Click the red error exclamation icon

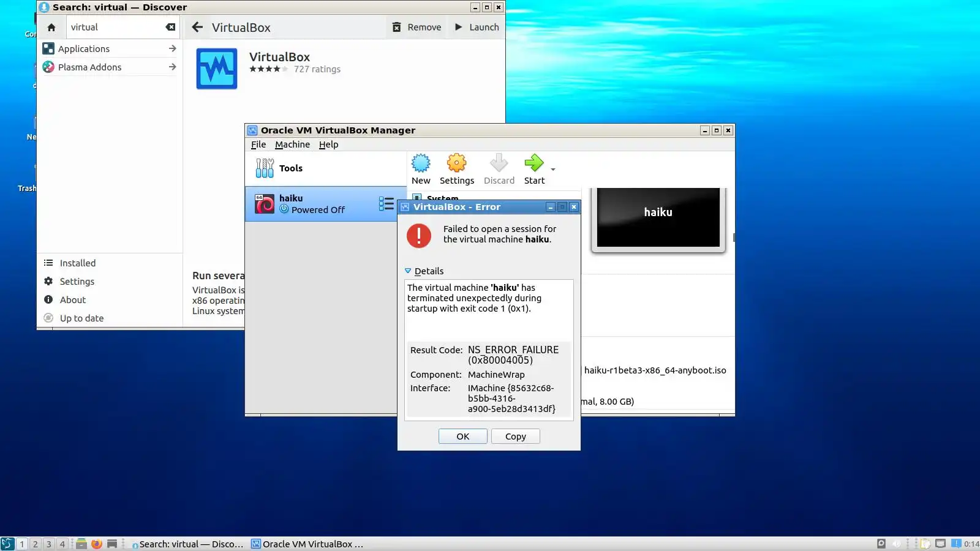tap(419, 235)
